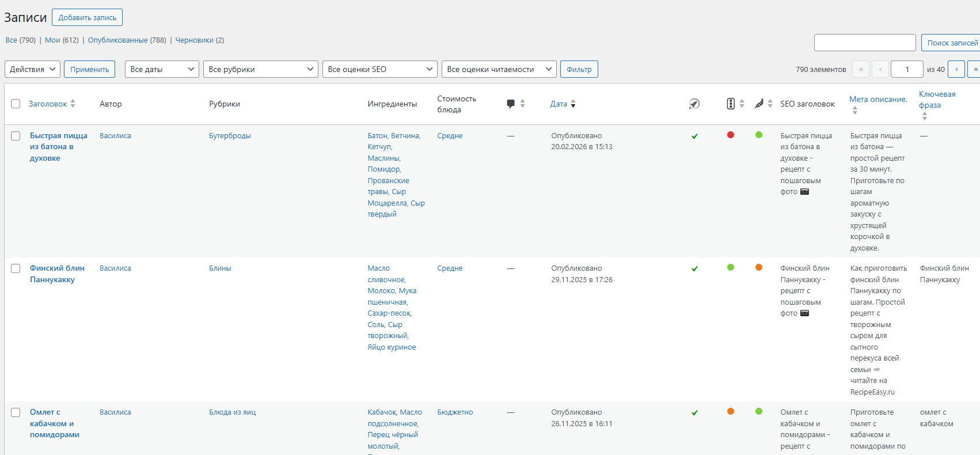
Task: Click Василиса author in Финский блин row
Action: tap(115, 268)
